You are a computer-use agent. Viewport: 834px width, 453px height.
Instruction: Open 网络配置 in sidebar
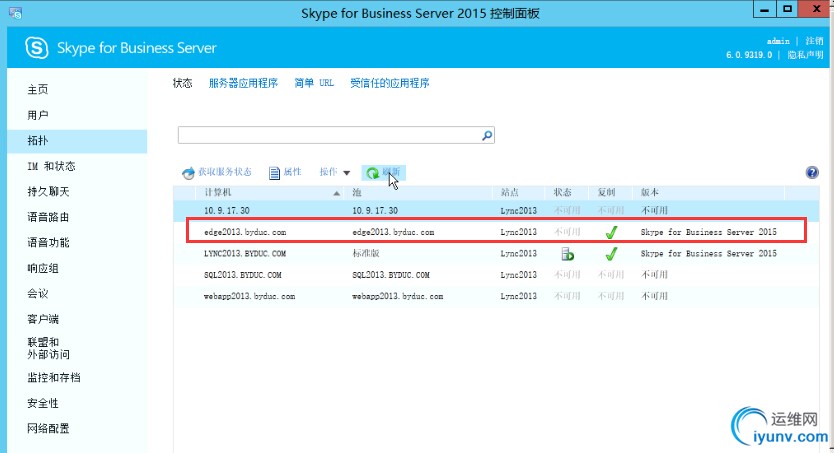tap(48, 429)
